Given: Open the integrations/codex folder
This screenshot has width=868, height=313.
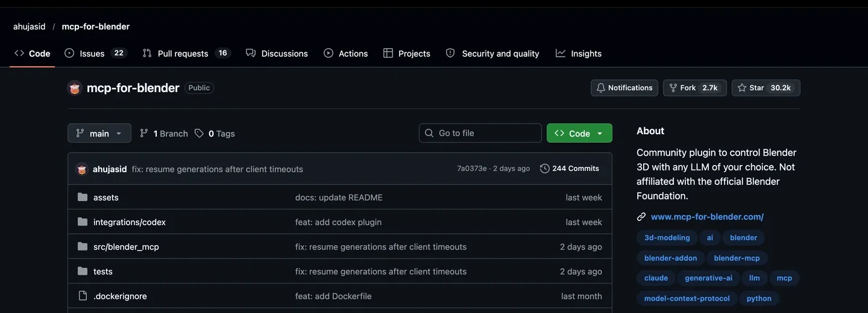Looking at the screenshot, I should click(130, 222).
